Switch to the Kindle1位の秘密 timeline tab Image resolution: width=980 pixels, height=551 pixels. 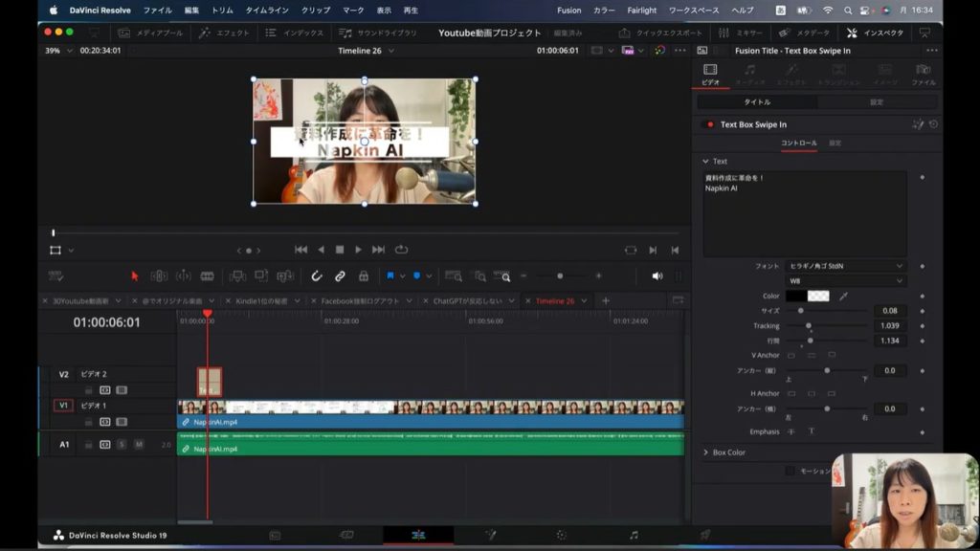point(261,300)
